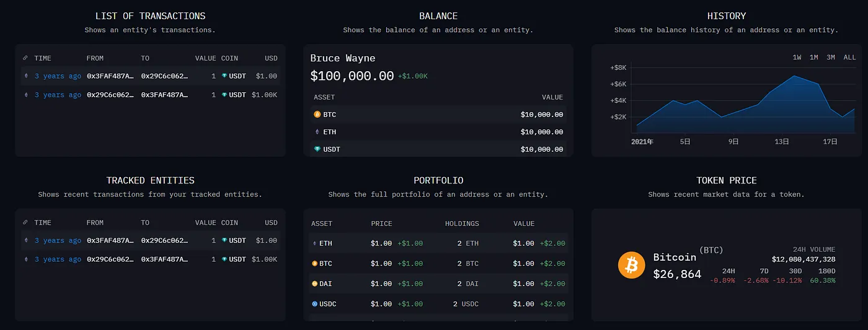868x330 pixels.
Task: Click the Bruce Wayne entity name
Action: tap(343, 58)
